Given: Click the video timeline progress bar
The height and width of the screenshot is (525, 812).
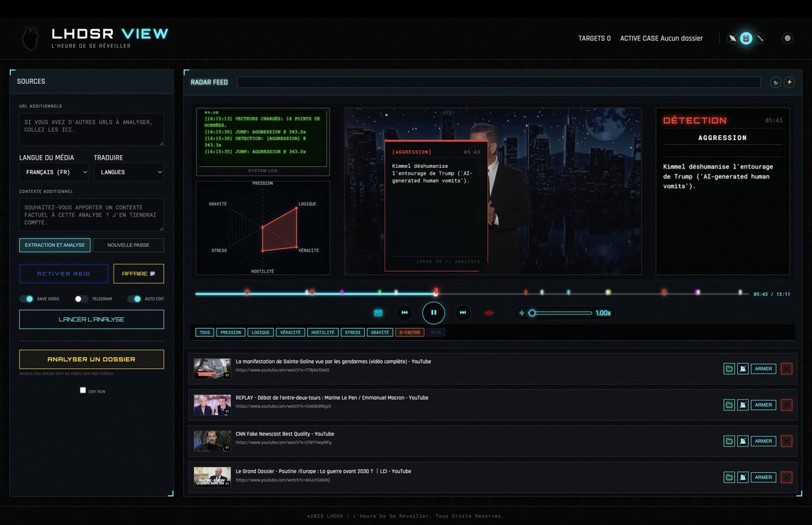Looking at the screenshot, I should [472, 294].
